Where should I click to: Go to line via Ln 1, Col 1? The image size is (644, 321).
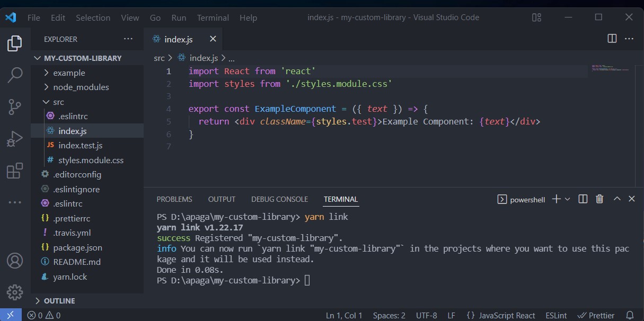click(344, 315)
